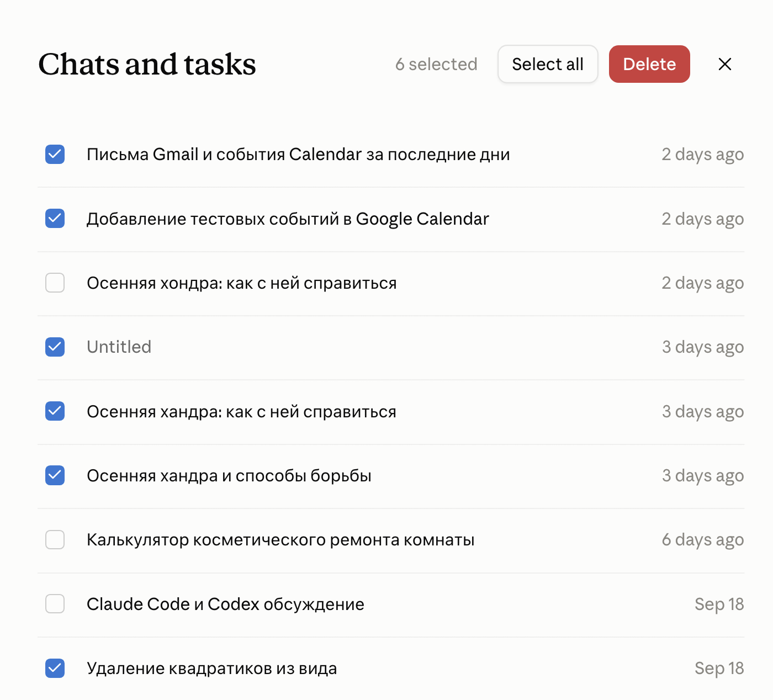
Task: Open the 'Untitled' chat title
Action: pyautogui.click(x=119, y=347)
